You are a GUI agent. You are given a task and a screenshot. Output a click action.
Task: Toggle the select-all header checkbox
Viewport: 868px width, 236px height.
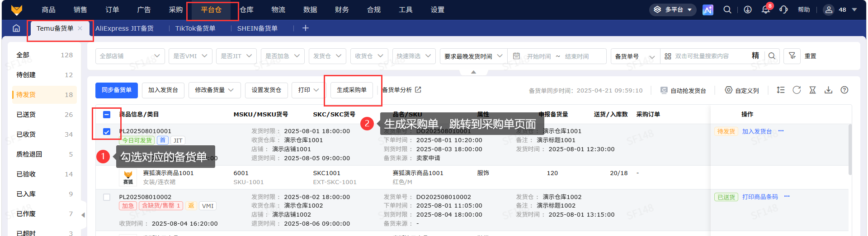click(107, 114)
